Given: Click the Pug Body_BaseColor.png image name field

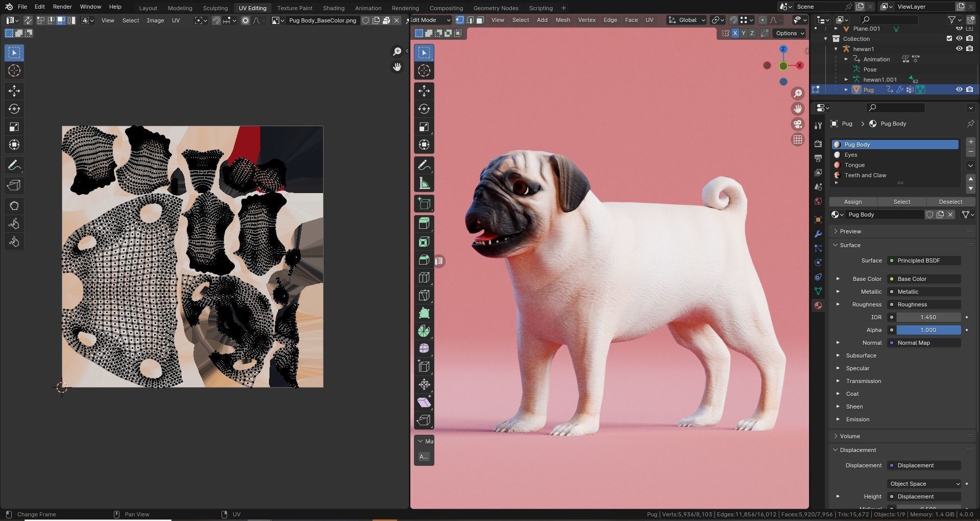Looking at the screenshot, I should [323, 20].
